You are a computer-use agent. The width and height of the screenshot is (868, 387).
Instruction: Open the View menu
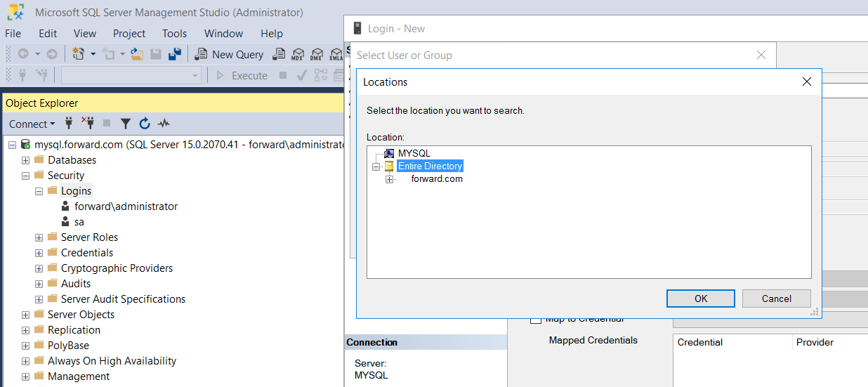click(x=85, y=33)
